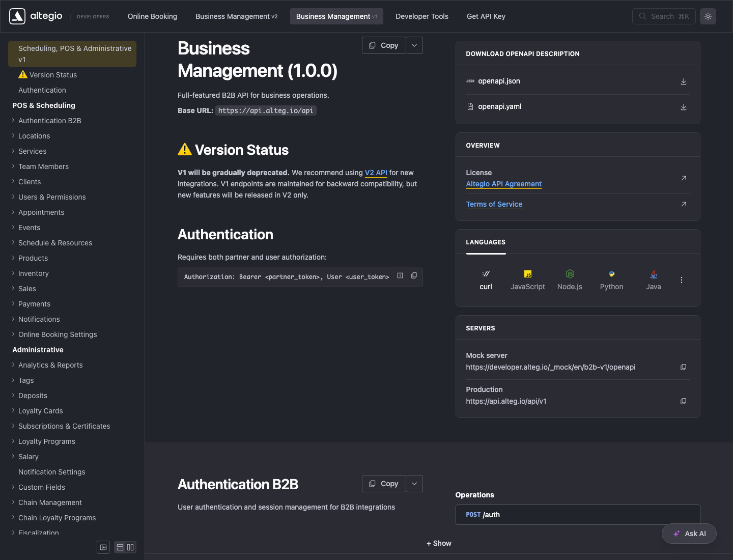Select Scheduling, POS & Administrative v1 item
Screen dimensions: 733x560
pos(72,54)
